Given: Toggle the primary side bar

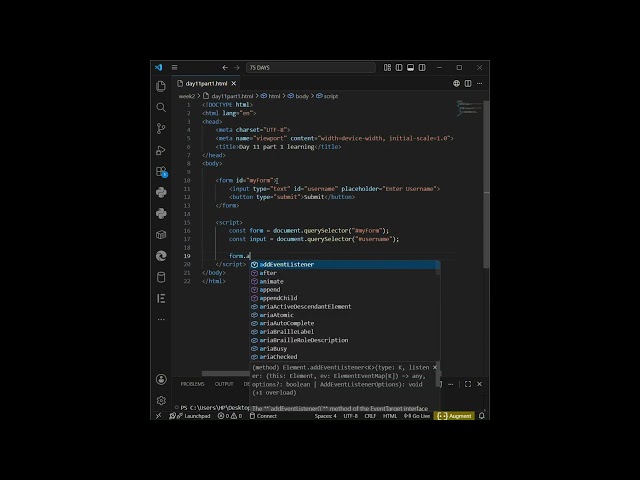Looking at the screenshot, I should [399, 67].
